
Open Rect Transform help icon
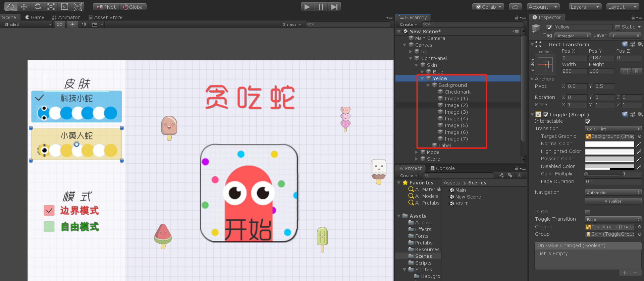pyautogui.click(x=625, y=44)
